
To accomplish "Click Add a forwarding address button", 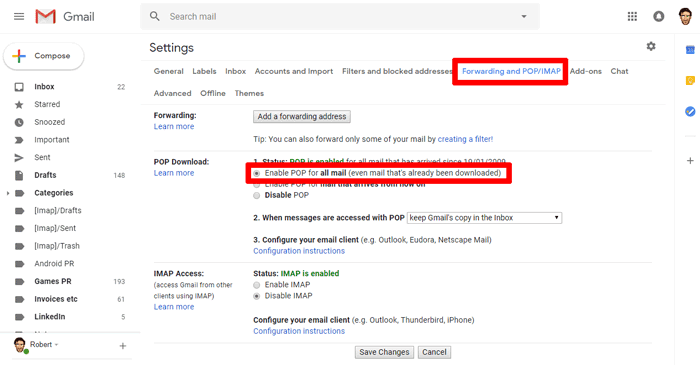I will click(x=302, y=116).
